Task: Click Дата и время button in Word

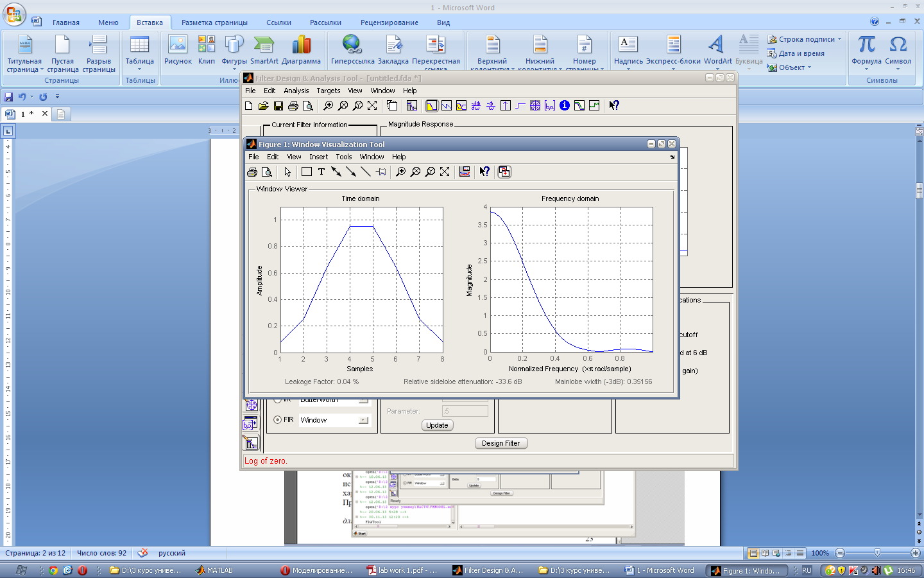Action: tap(796, 53)
